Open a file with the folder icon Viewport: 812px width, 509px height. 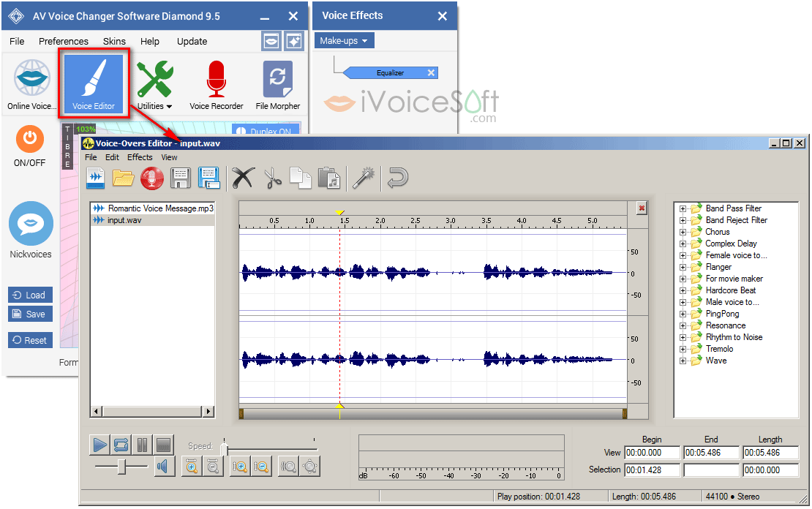pyautogui.click(x=123, y=178)
